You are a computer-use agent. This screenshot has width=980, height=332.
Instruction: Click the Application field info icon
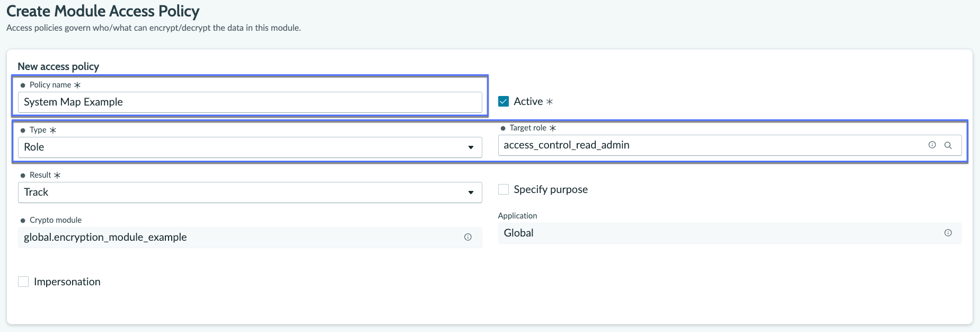[x=948, y=233]
